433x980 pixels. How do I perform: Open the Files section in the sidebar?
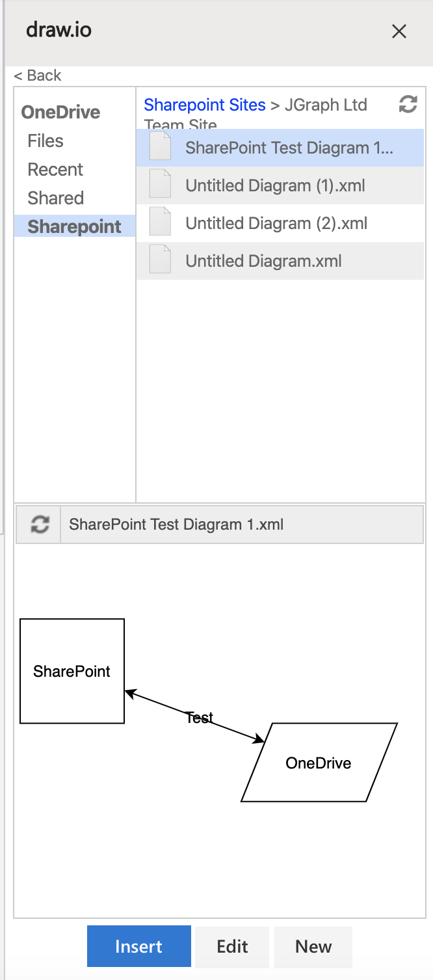[x=45, y=141]
